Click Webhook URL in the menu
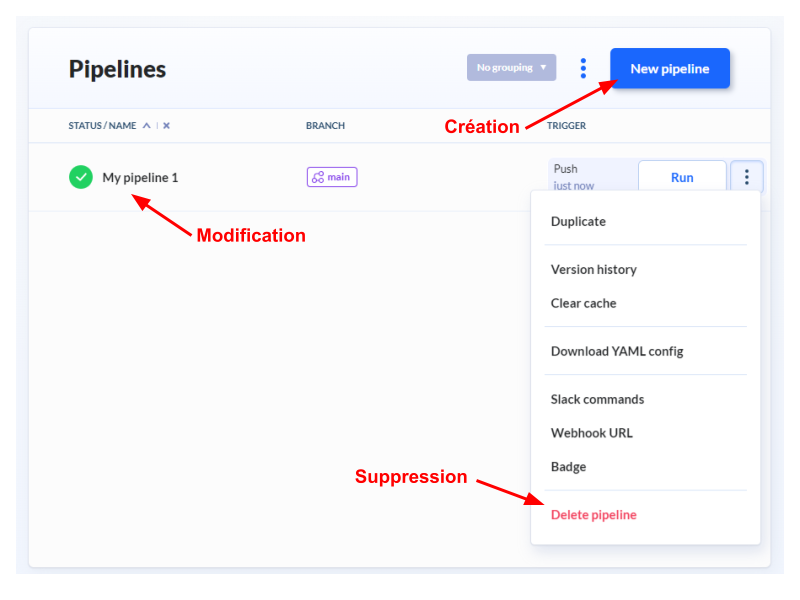This screenshot has height=600, width=800. point(591,433)
